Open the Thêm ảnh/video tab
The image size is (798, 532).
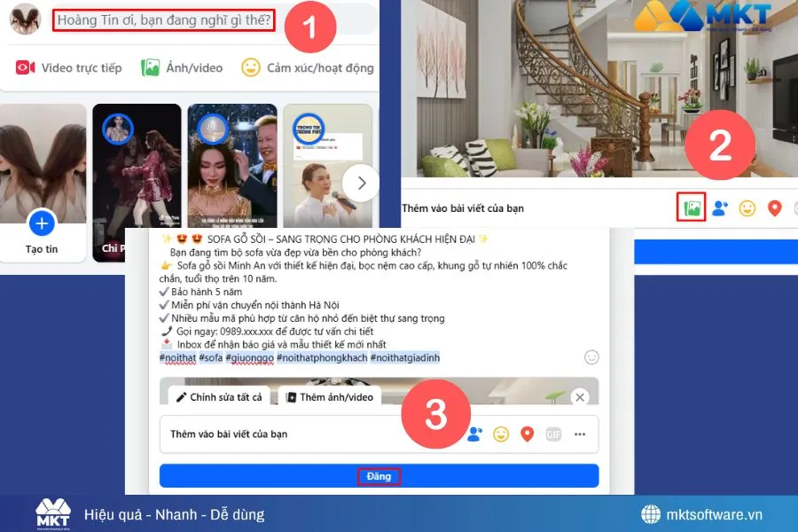pos(333,397)
